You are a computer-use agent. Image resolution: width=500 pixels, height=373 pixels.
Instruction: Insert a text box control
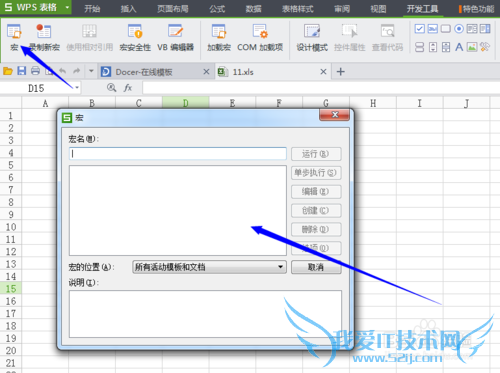(x=433, y=29)
